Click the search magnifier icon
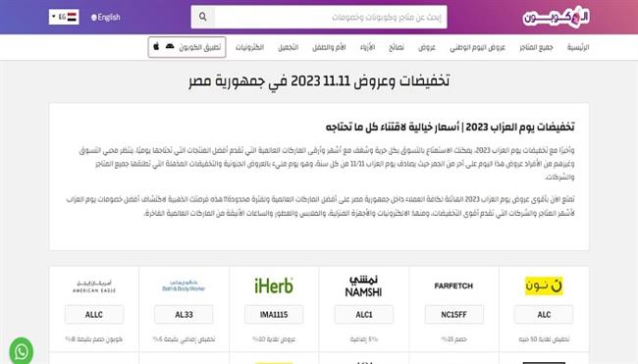The image size is (638, 364). pyautogui.click(x=202, y=17)
